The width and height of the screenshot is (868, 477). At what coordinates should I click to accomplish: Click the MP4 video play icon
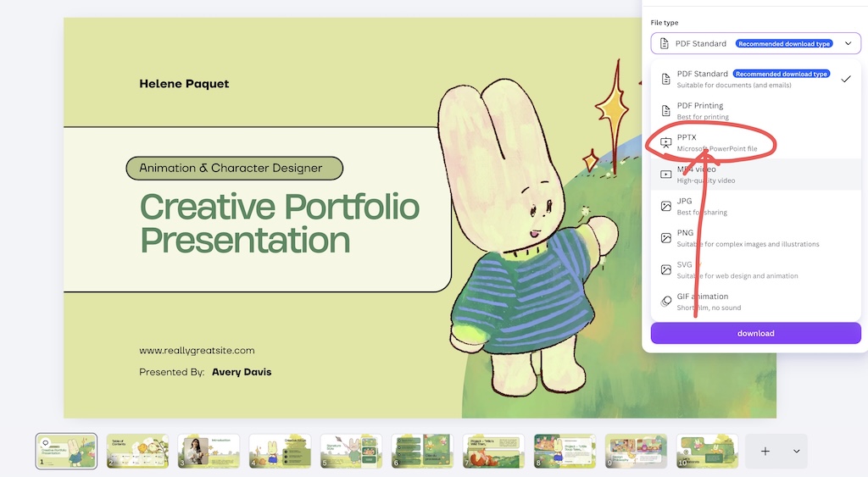(666, 175)
